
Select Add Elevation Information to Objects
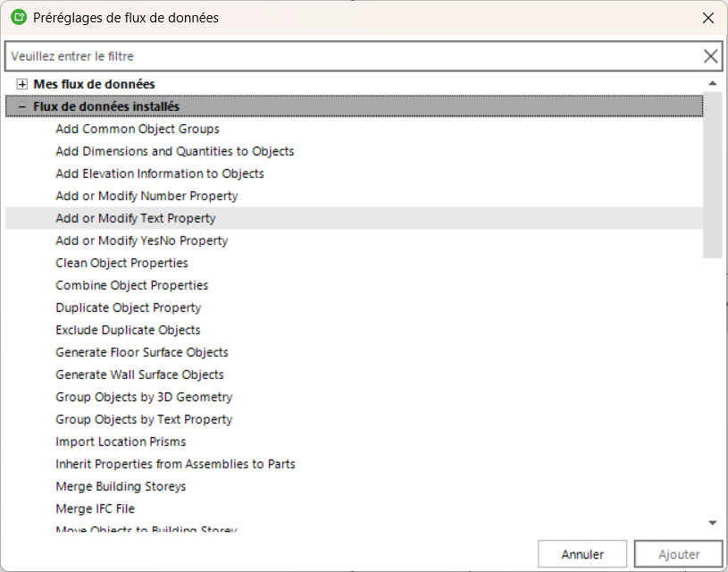[x=160, y=173]
